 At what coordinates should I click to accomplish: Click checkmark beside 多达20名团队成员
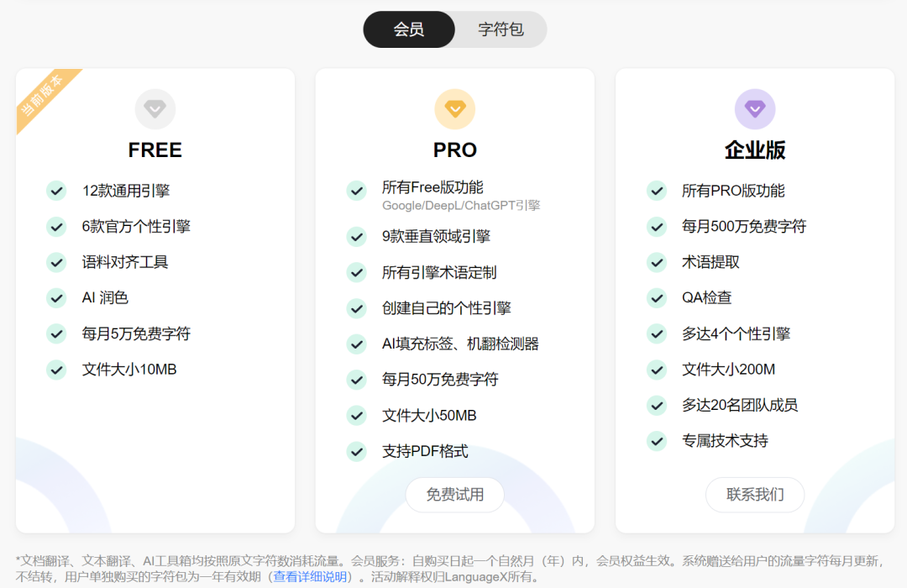[657, 405]
